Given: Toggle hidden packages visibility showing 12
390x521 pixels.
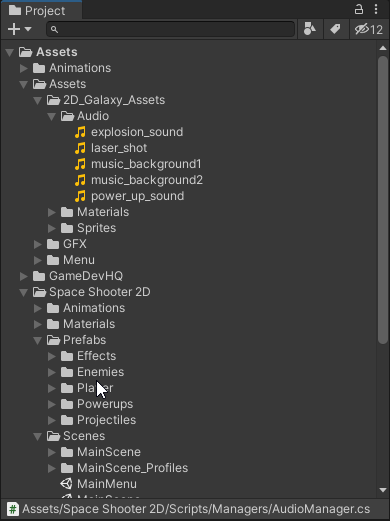Looking at the screenshot, I should (369, 29).
